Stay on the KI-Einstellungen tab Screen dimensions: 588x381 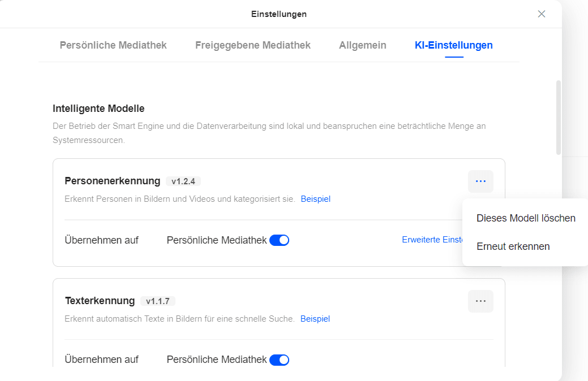click(x=453, y=45)
